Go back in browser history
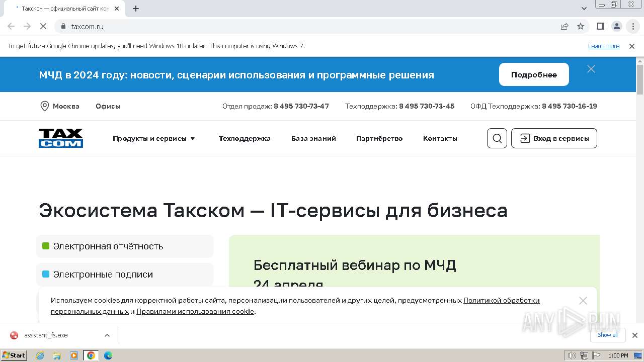The width and height of the screenshot is (644, 362). [11, 26]
